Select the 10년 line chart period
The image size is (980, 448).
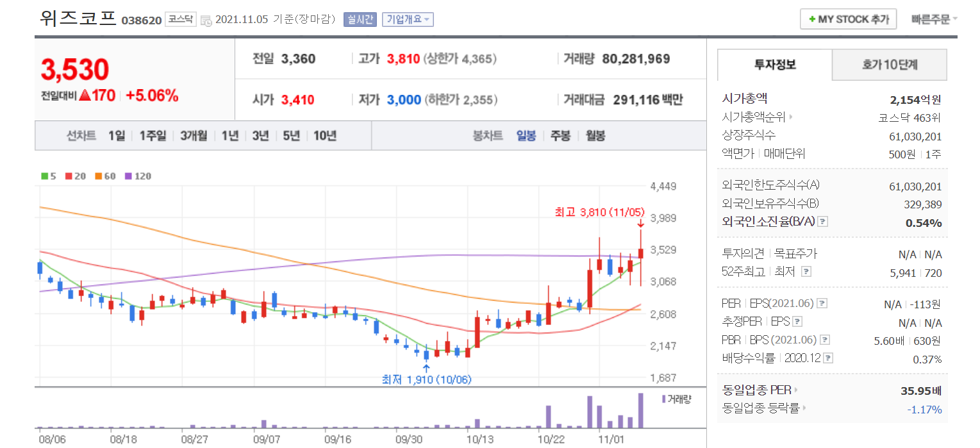pos(325,136)
